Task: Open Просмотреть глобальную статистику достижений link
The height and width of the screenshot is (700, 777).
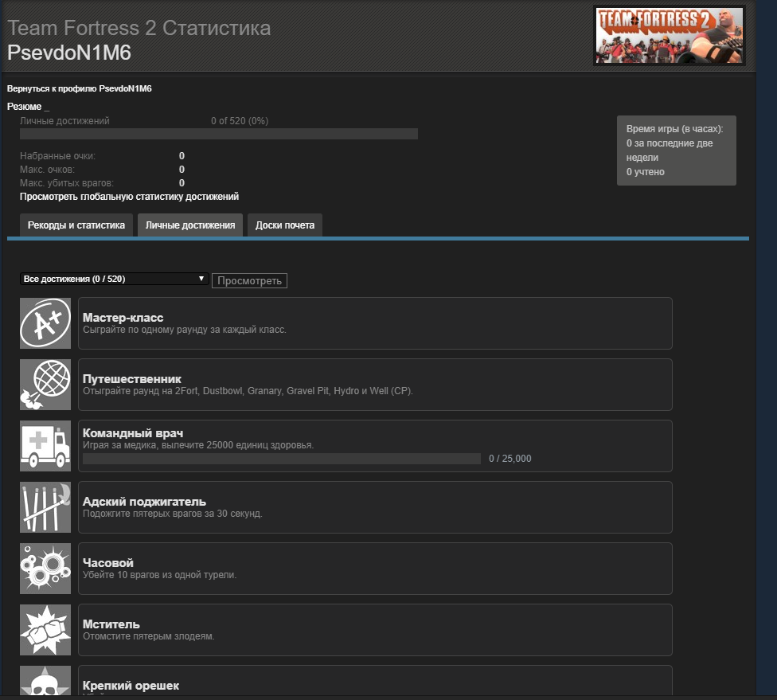Action: click(x=129, y=197)
